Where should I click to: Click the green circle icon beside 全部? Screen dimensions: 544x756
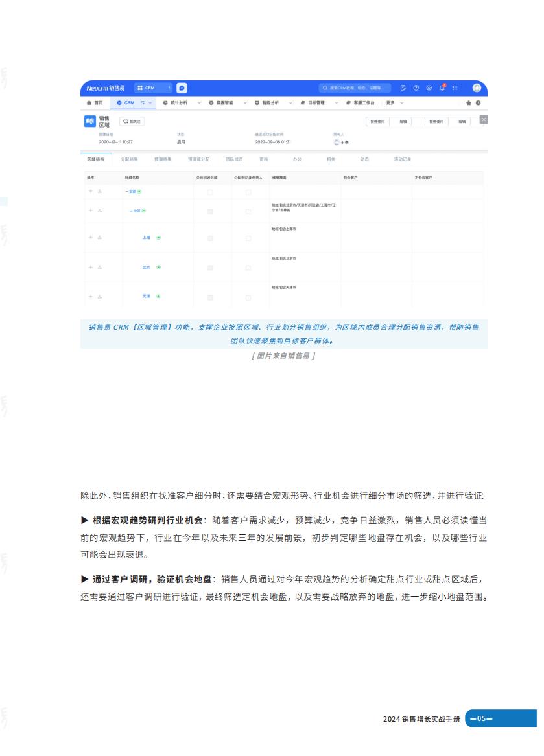point(139,191)
